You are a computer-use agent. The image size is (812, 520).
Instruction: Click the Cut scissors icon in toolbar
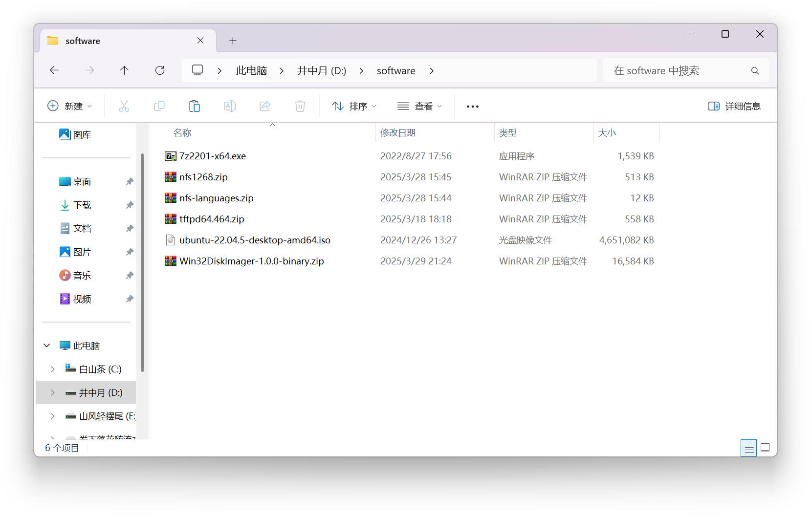coord(124,106)
